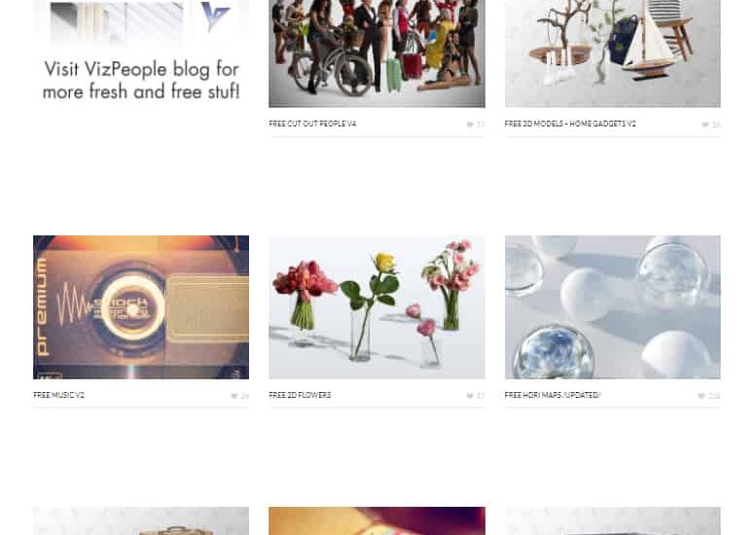Image resolution: width=756 pixels, height=535 pixels.
Task: Open Free 3D Models - Home Gadgets V2 title
Action: 570,124
